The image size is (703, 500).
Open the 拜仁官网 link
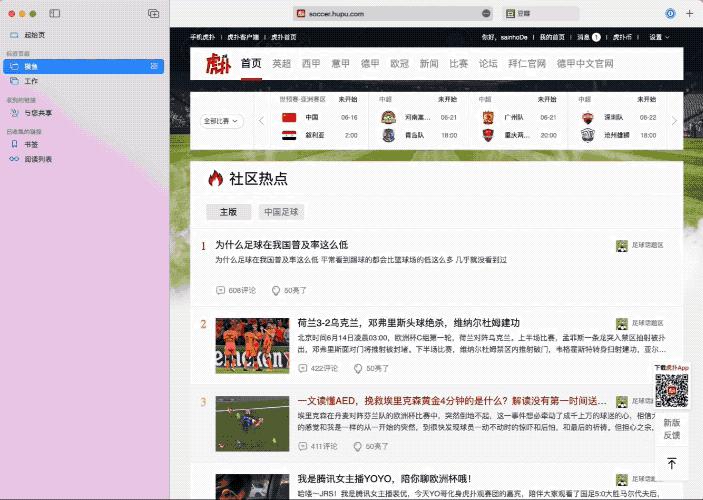(x=527, y=64)
